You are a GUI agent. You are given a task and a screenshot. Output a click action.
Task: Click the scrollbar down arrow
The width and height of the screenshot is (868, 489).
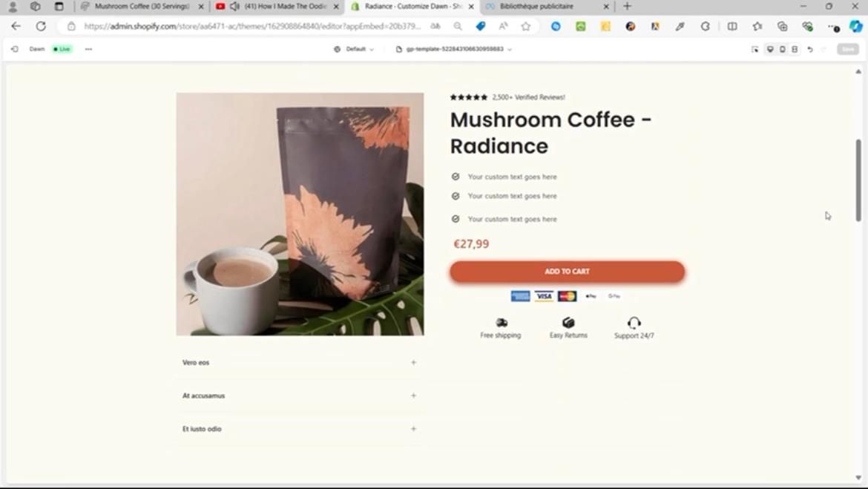point(858,477)
